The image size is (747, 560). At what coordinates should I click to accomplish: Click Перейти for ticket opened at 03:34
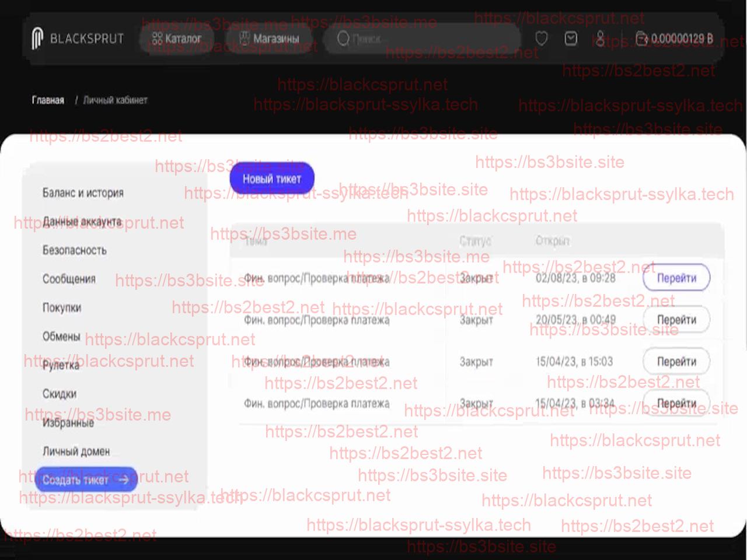pyautogui.click(x=676, y=403)
